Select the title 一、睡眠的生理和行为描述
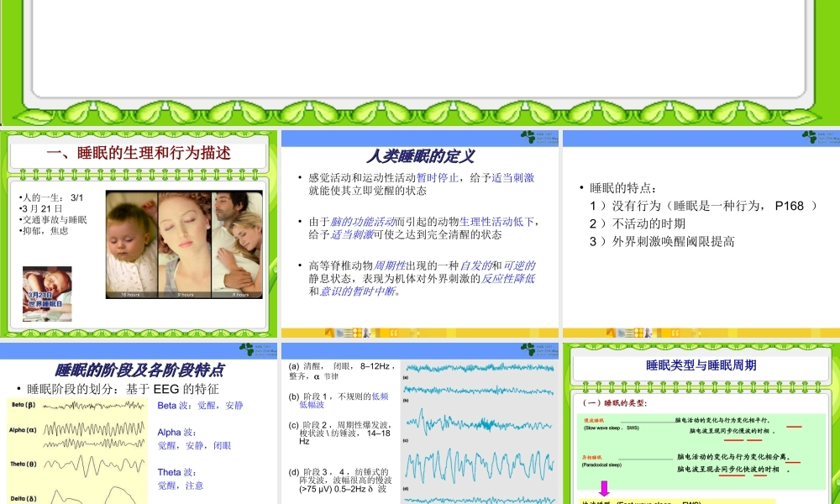This screenshot has width=840, height=504. (x=139, y=155)
